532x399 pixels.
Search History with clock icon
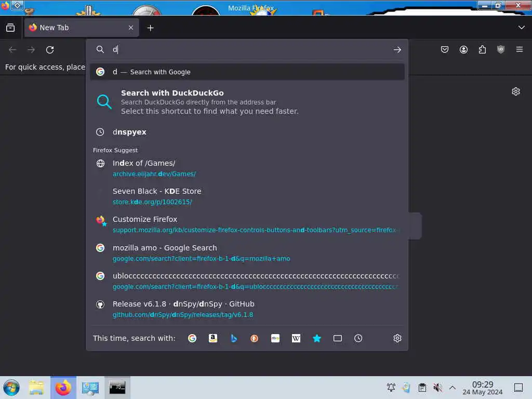[358, 338]
